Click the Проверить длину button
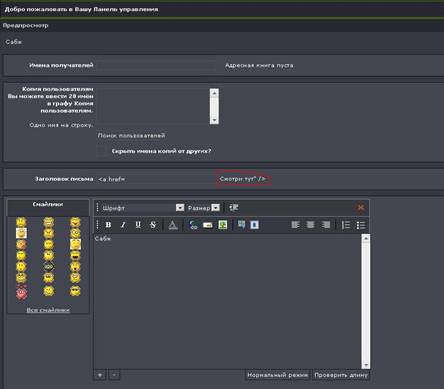This screenshot has width=444, height=389. coord(341,375)
